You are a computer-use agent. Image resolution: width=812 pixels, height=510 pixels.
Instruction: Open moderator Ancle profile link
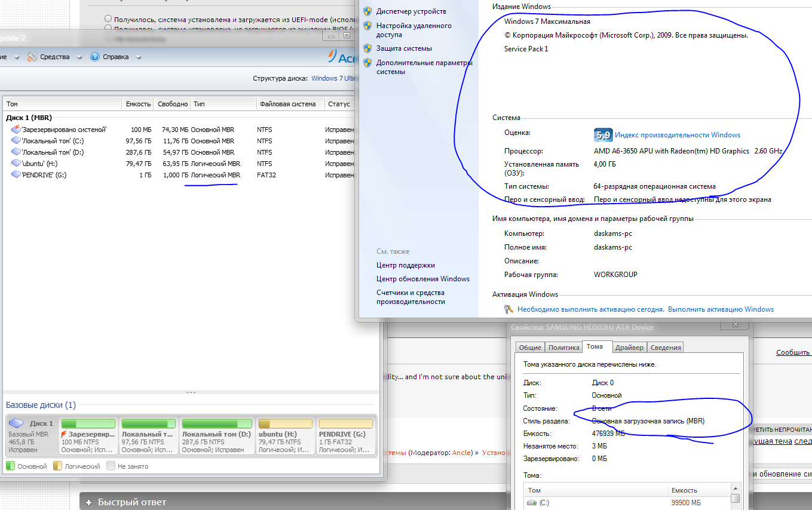(462, 453)
